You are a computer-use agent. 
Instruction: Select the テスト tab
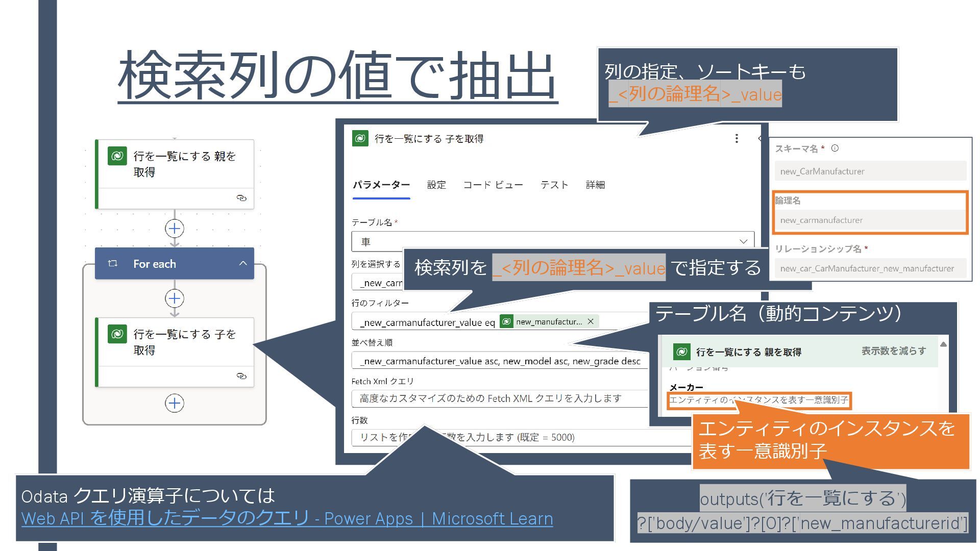554,185
